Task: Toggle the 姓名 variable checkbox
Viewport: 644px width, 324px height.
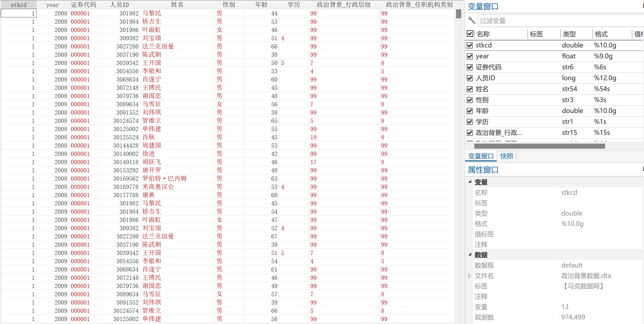Action: tap(470, 89)
